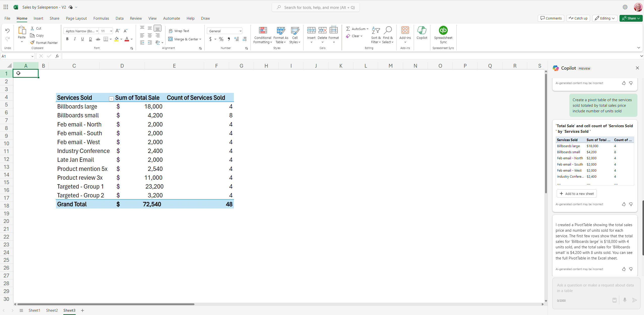Image resolution: width=644 pixels, height=315 pixels.
Task: Expand the Font name dropdown
Action: coord(98,31)
